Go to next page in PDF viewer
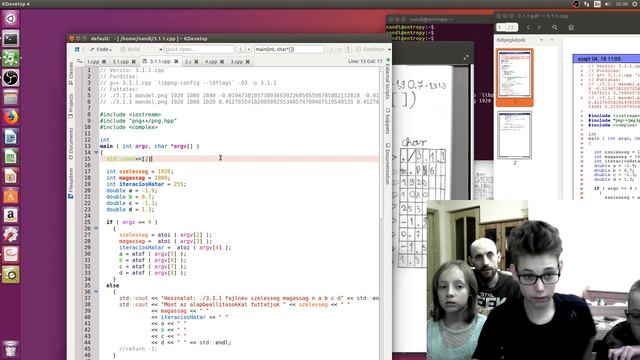 [539, 27]
